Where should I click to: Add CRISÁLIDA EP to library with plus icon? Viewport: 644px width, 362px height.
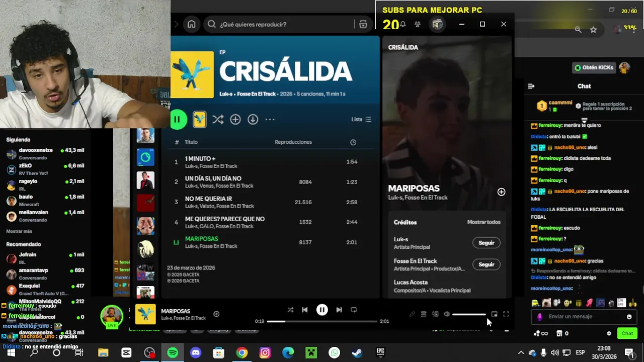pyautogui.click(x=235, y=119)
